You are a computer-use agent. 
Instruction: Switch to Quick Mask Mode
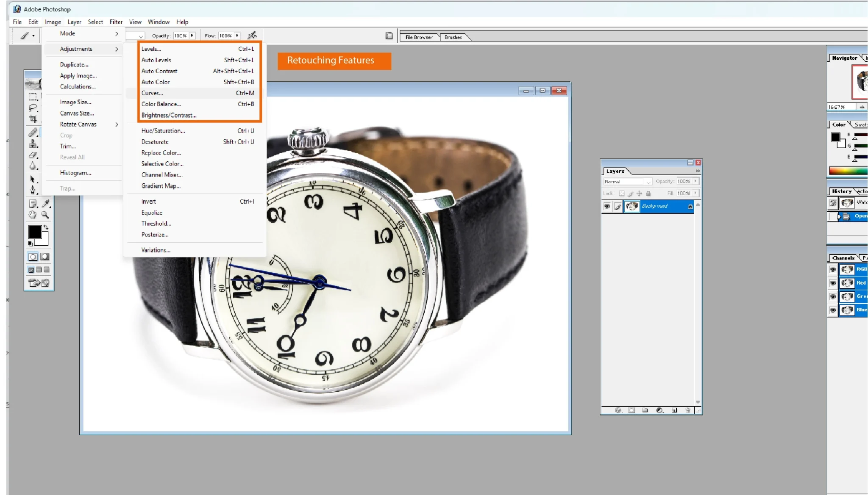click(45, 257)
